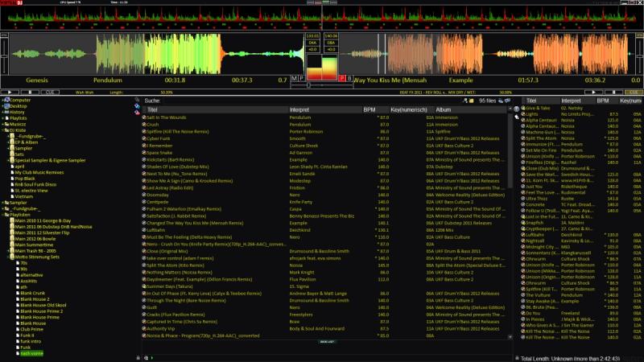Screen dimensions: 644x362
Task: Toggle left deck P button
Action: (x=301, y=78)
